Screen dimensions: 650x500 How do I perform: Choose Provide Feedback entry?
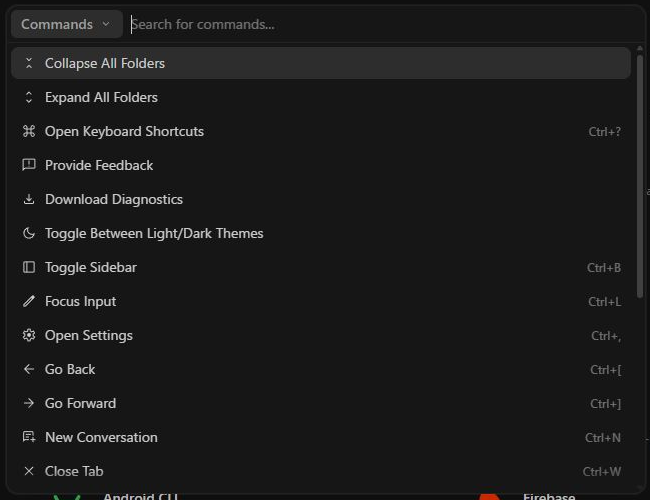click(x=321, y=165)
